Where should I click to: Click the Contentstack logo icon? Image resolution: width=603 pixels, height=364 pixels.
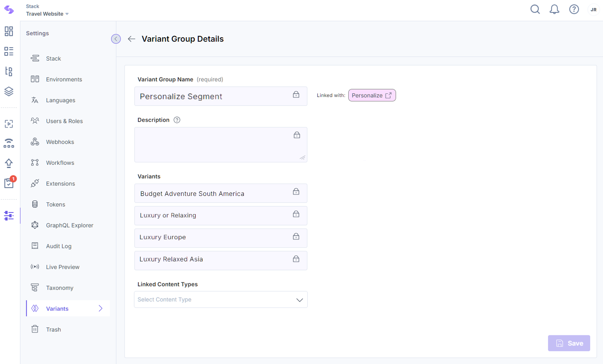[9, 10]
